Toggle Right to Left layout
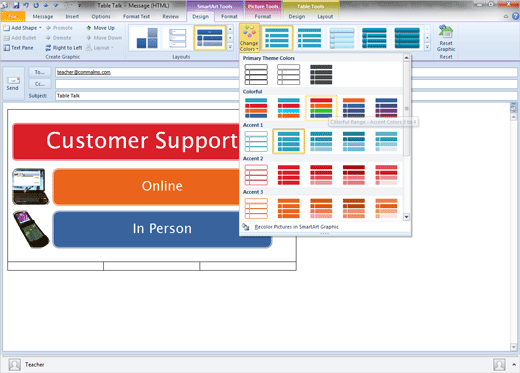This screenshot has height=373, width=520. (x=64, y=48)
